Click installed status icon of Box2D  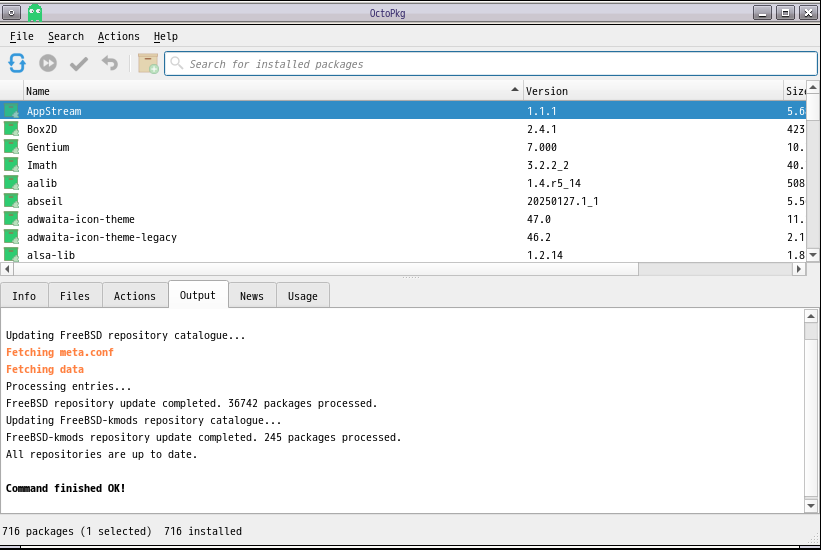pos(12,129)
